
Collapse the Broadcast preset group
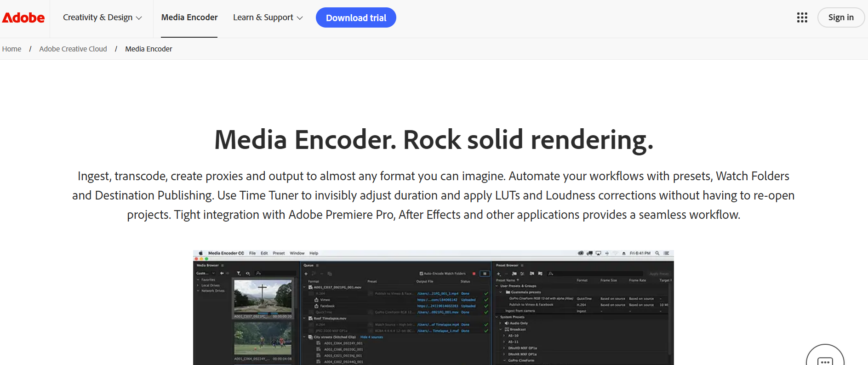[x=501, y=329]
